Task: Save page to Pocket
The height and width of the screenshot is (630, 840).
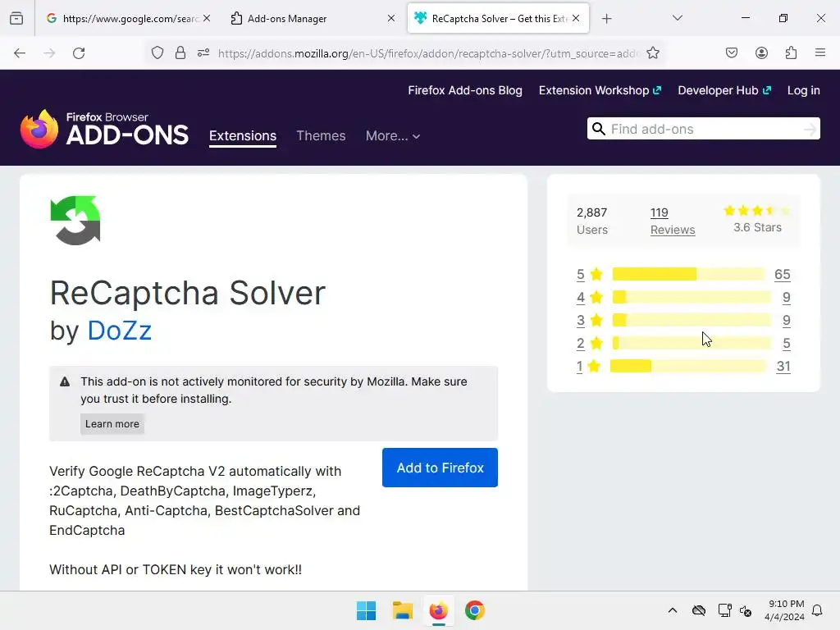Action: pyautogui.click(x=732, y=53)
